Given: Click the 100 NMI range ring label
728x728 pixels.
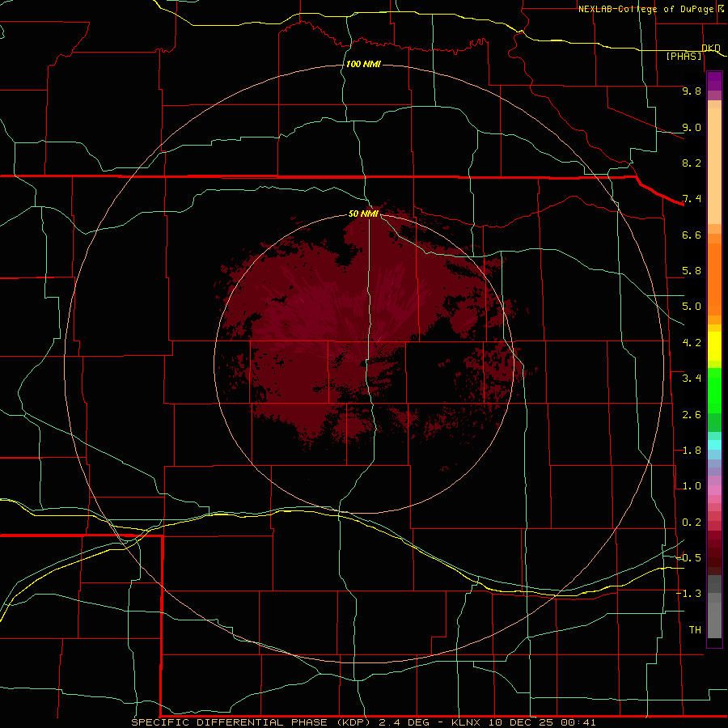Looking at the screenshot, I should click(x=363, y=64).
